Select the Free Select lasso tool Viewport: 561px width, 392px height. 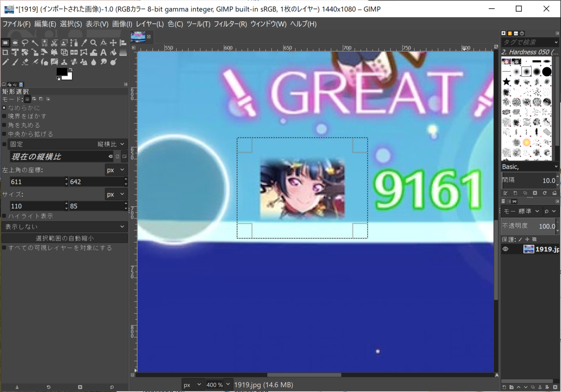pos(25,42)
